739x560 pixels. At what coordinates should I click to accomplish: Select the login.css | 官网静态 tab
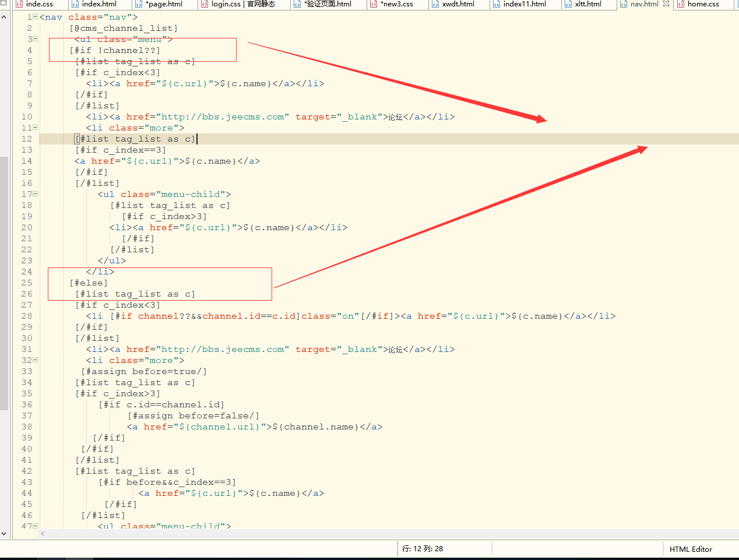tap(243, 4)
